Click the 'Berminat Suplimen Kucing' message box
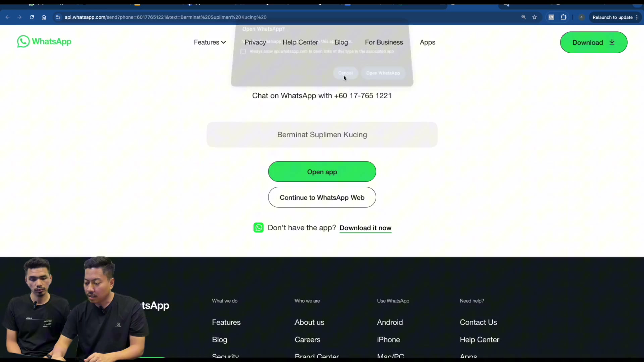 point(322,135)
